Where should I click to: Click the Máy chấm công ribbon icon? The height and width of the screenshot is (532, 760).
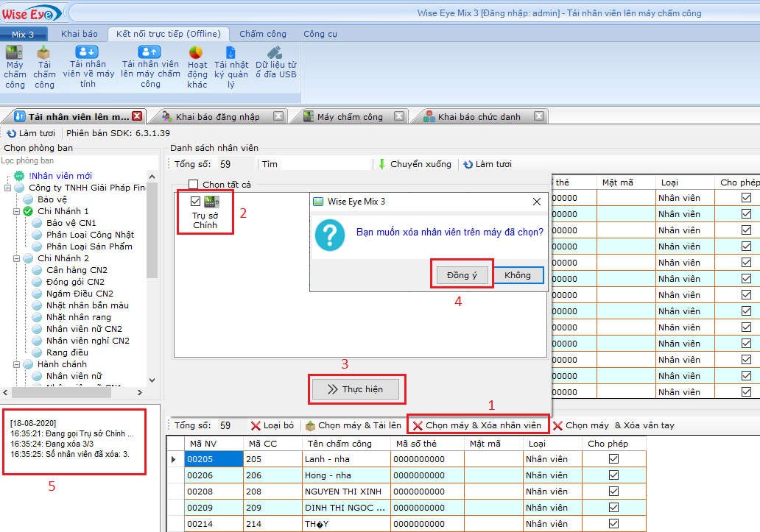coord(14,54)
